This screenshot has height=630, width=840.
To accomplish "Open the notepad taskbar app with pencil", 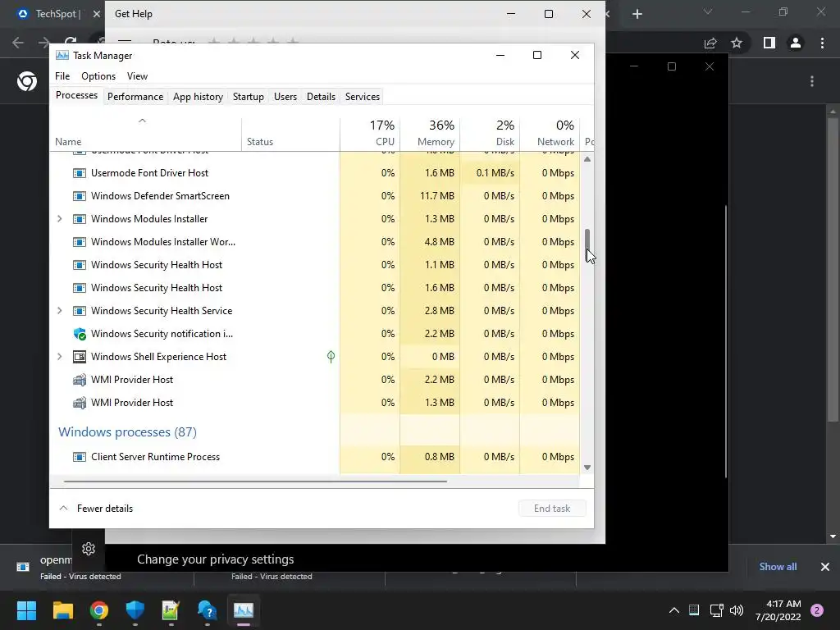I will [x=171, y=610].
